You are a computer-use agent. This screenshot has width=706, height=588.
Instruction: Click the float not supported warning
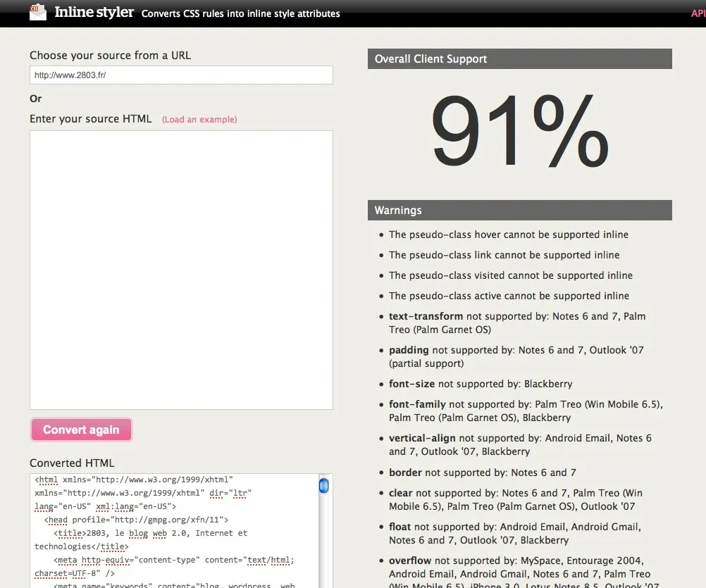(515, 533)
